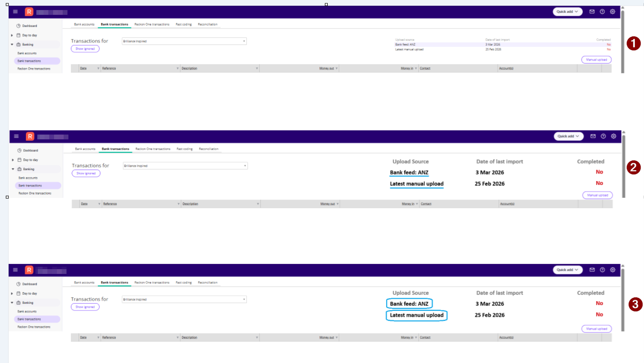The height and width of the screenshot is (363, 644).
Task: Click the Money in filter icon in bottom screenshot
Action: (x=416, y=338)
